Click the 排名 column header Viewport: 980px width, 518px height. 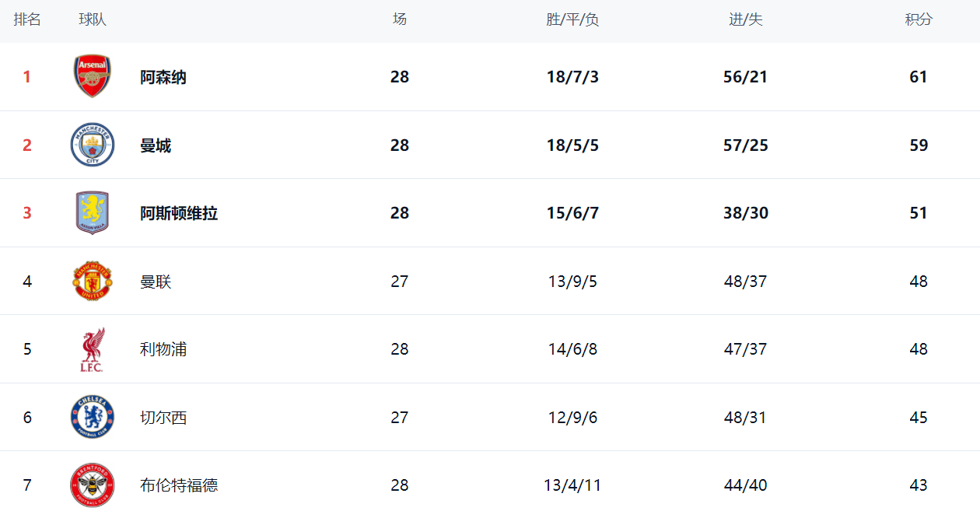27,20
